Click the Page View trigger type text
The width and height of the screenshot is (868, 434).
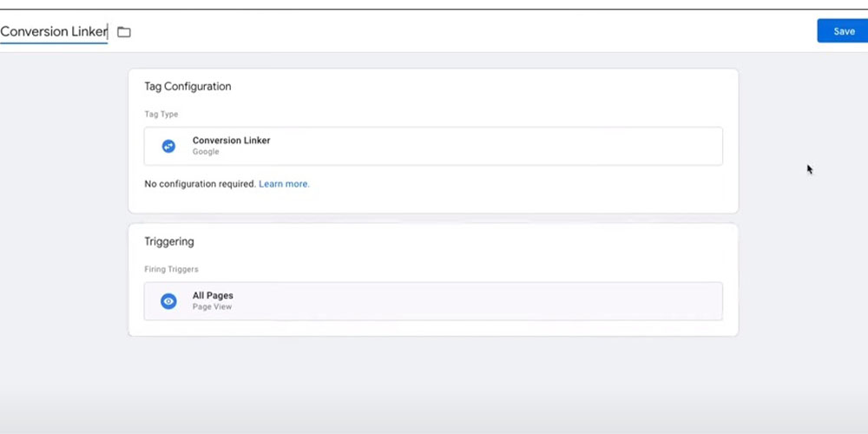click(x=212, y=306)
